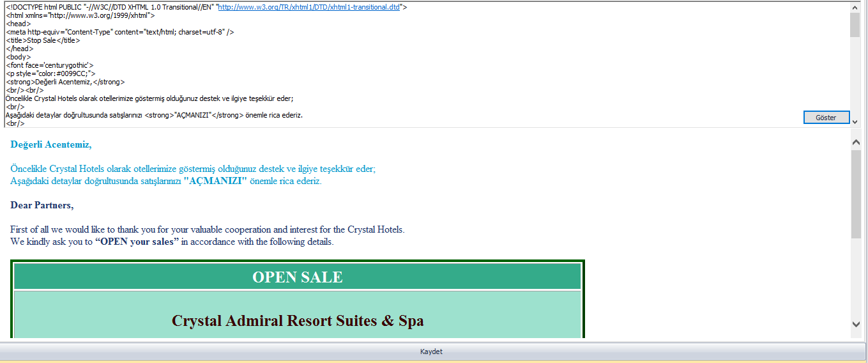
Task: Open the w3.org DTD hyperlink
Action: [310, 7]
